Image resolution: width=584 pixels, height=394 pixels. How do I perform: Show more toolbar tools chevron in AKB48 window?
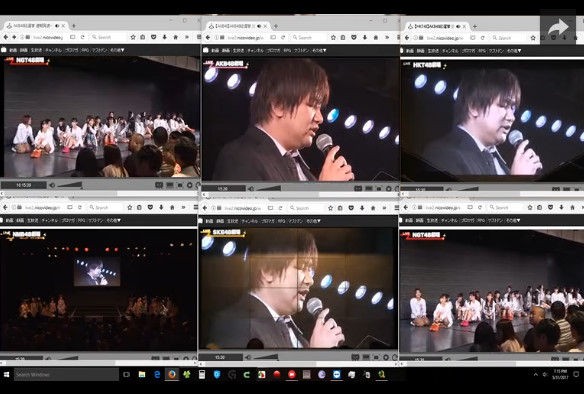[x=387, y=38]
